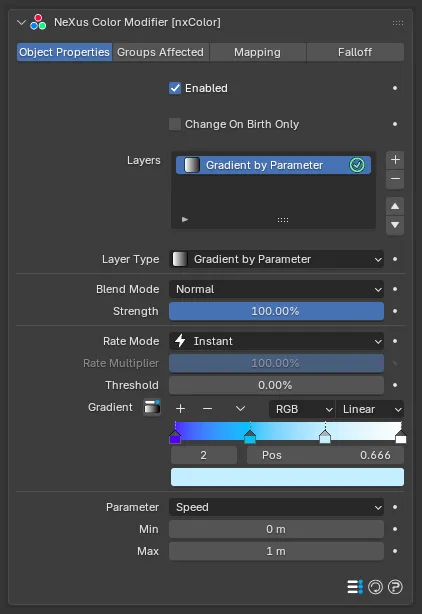Viewport: 422px width, 614px height.
Task: Click the Gradient preset icon button
Action: point(152,408)
